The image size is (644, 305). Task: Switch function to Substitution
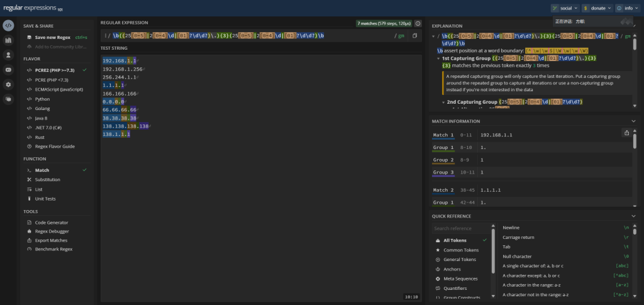point(48,180)
